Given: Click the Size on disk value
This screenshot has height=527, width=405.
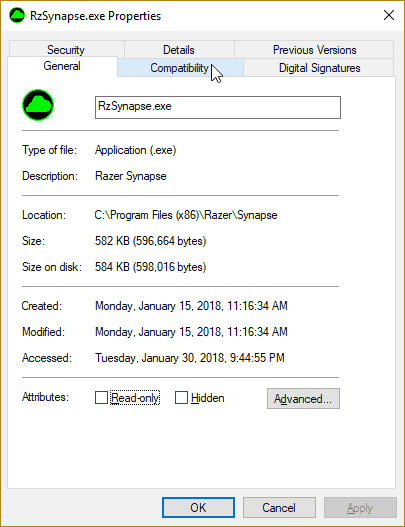Looking at the screenshot, I should click(x=150, y=267).
